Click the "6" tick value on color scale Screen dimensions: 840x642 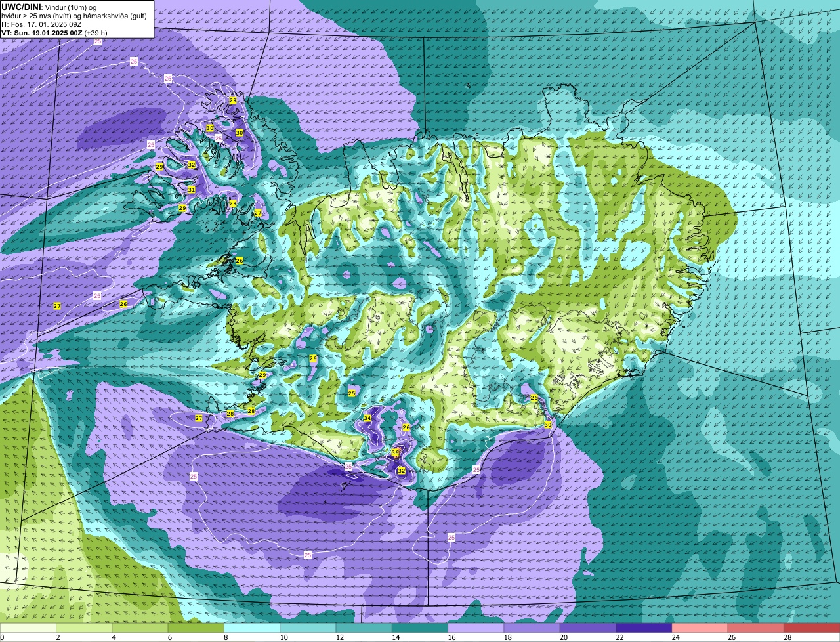point(169,637)
